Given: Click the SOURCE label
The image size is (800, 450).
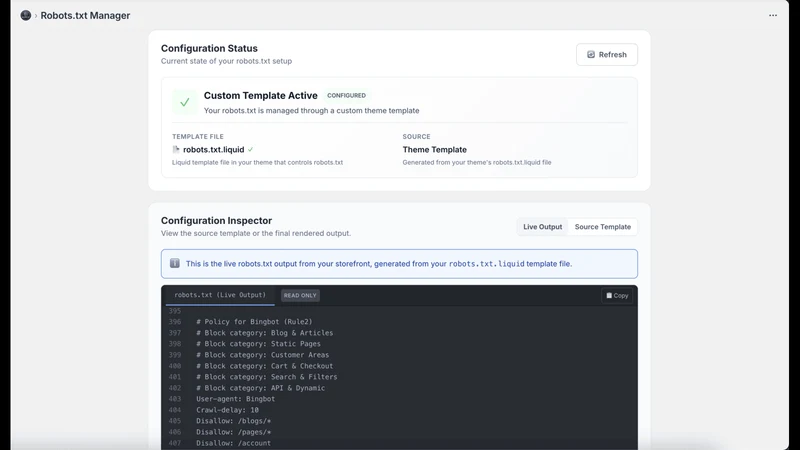Looking at the screenshot, I should [x=416, y=136].
